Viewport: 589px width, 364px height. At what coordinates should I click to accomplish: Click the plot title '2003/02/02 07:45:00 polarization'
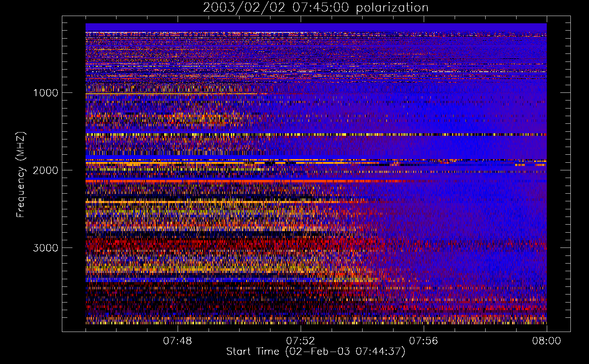pyautogui.click(x=316, y=7)
